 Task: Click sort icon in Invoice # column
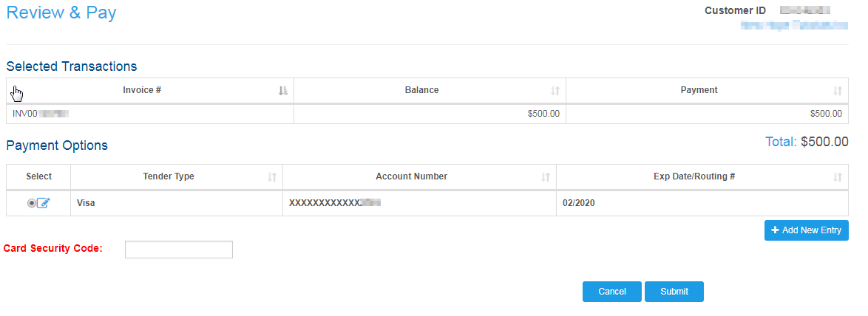(x=282, y=91)
